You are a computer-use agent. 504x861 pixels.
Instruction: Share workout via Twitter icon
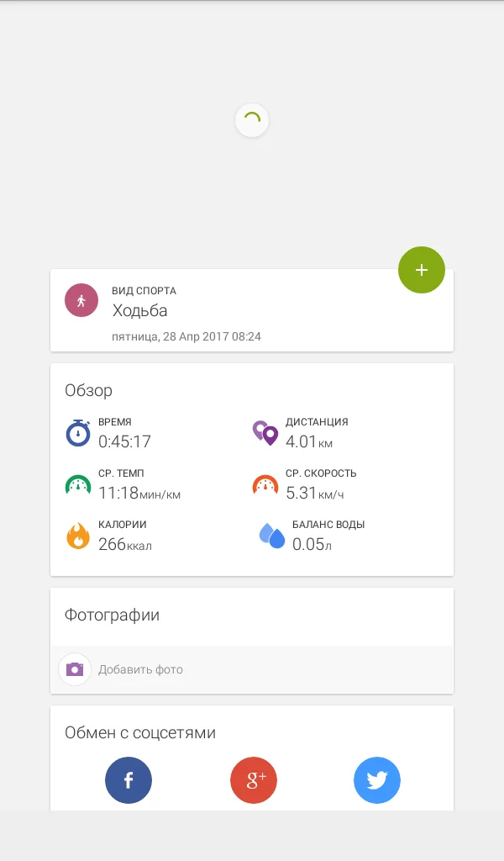(x=377, y=779)
